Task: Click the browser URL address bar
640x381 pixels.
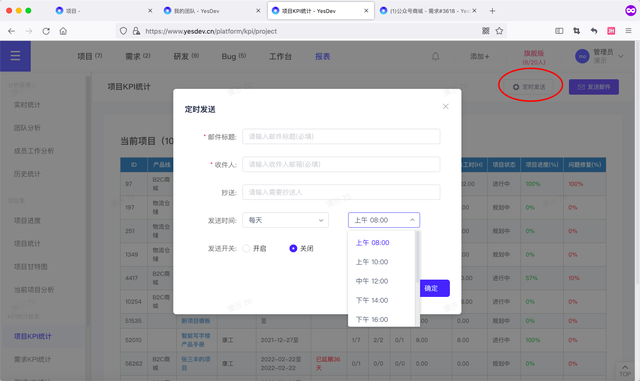Action: pos(310,31)
